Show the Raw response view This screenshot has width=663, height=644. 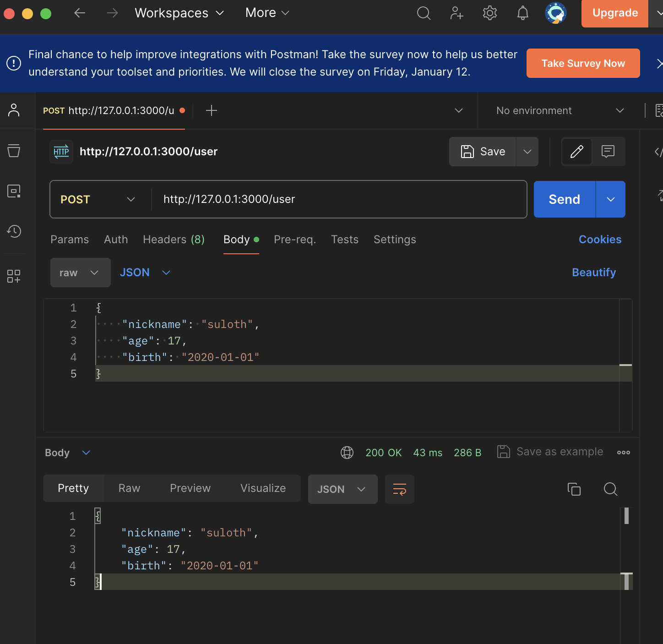(129, 488)
